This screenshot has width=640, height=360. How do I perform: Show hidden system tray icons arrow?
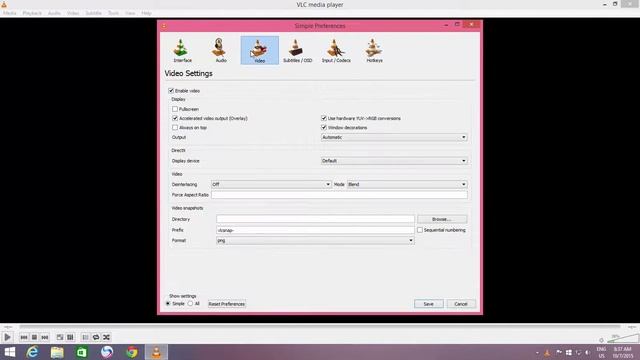[537, 353]
